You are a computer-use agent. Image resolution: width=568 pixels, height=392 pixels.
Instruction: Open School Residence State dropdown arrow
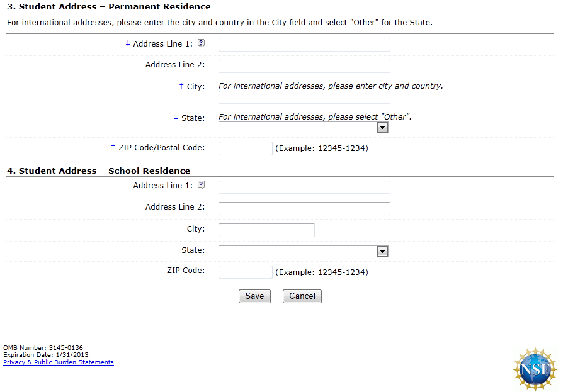[x=382, y=252]
